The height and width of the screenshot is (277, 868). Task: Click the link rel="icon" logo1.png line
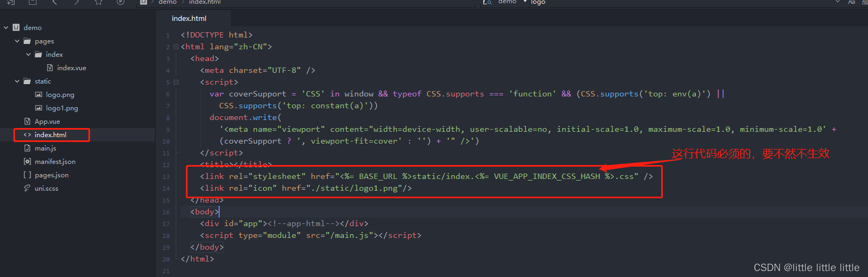306,188
